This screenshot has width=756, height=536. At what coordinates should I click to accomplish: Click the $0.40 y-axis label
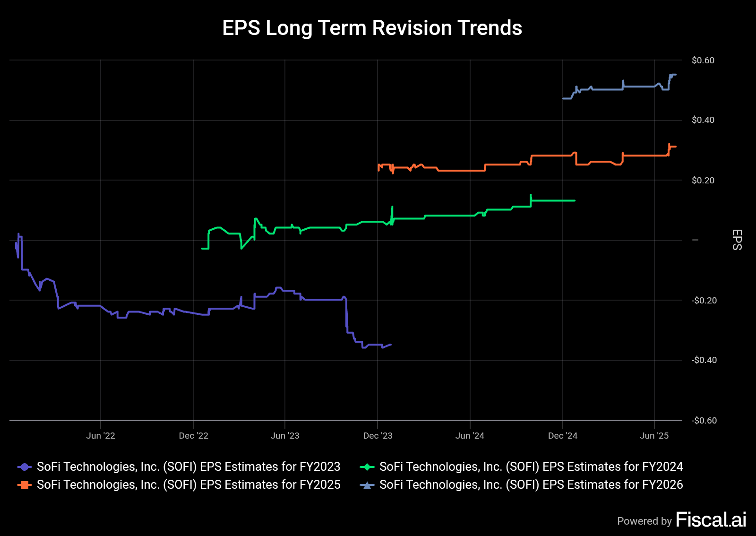(x=703, y=120)
